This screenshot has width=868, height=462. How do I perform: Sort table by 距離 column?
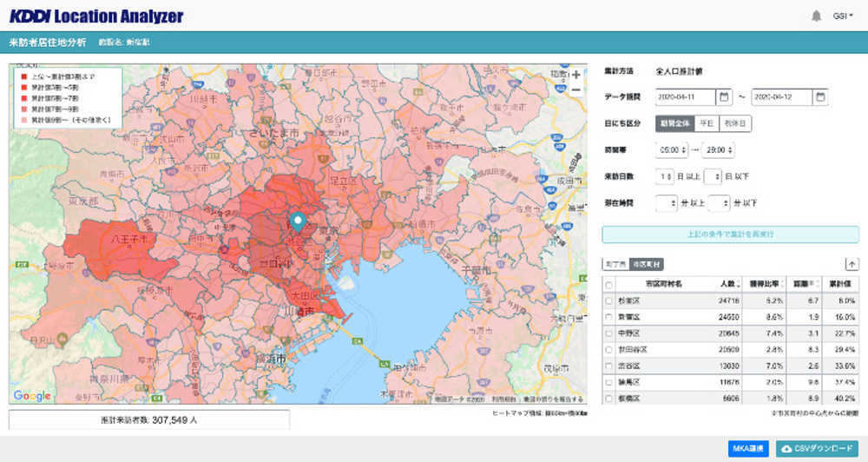pos(805,284)
